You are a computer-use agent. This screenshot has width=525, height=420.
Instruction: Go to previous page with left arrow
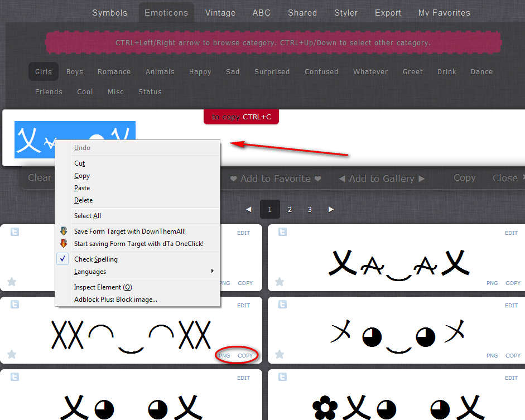tap(249, 209)
